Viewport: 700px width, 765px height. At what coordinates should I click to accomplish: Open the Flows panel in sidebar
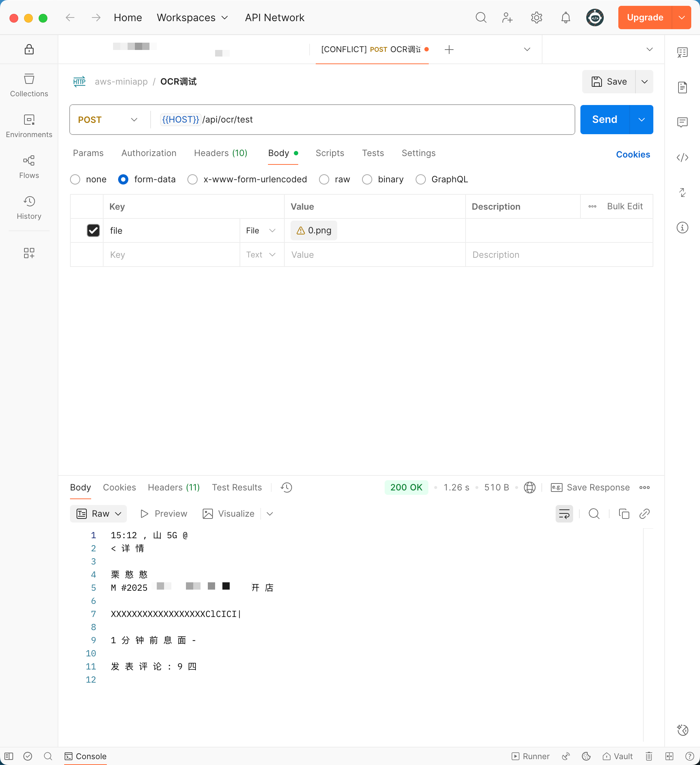[x=29, y=166]
